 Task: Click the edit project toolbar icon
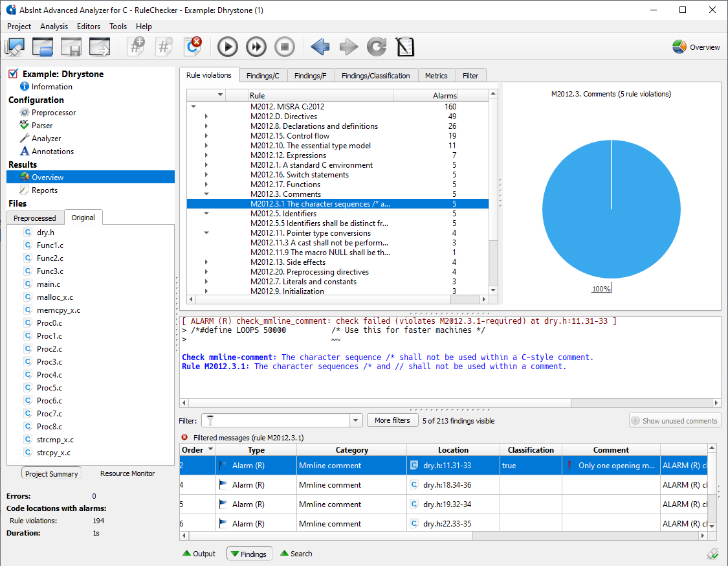pyautogui.click(x=14, y=47)
